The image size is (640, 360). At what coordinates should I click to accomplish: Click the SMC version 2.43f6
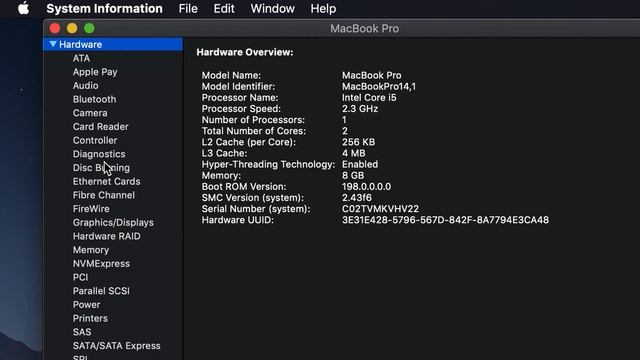(x=357, y=198)
